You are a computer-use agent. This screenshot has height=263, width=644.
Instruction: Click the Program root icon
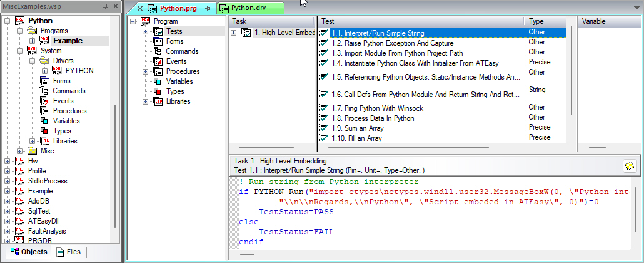146,21
